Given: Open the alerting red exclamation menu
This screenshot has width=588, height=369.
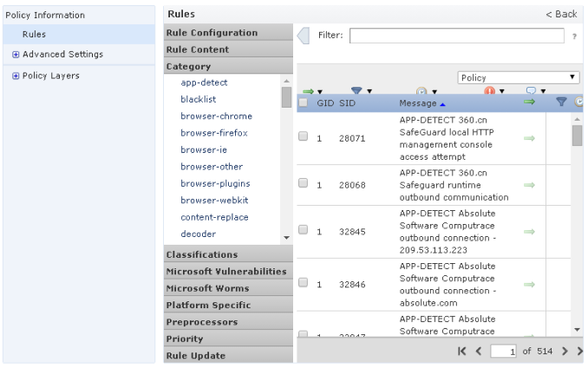Looking at the screenshot, I should click(x=493, y=90).
